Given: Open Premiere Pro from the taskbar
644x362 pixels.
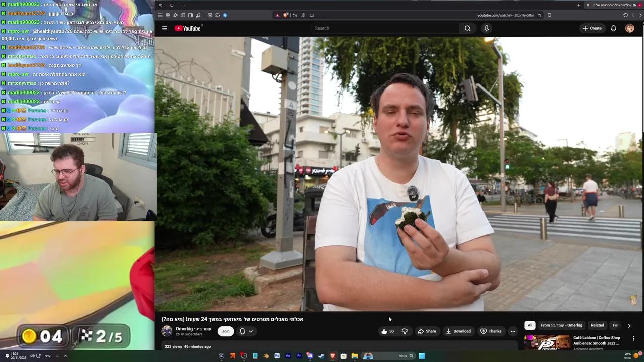Looking at the screenshot, I should pos(299,356).
